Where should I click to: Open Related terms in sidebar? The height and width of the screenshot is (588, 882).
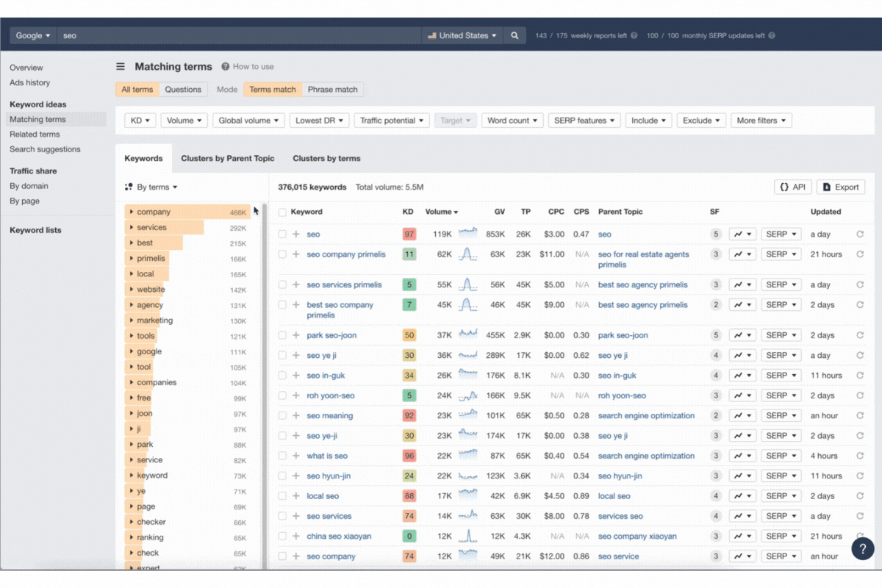35,135
